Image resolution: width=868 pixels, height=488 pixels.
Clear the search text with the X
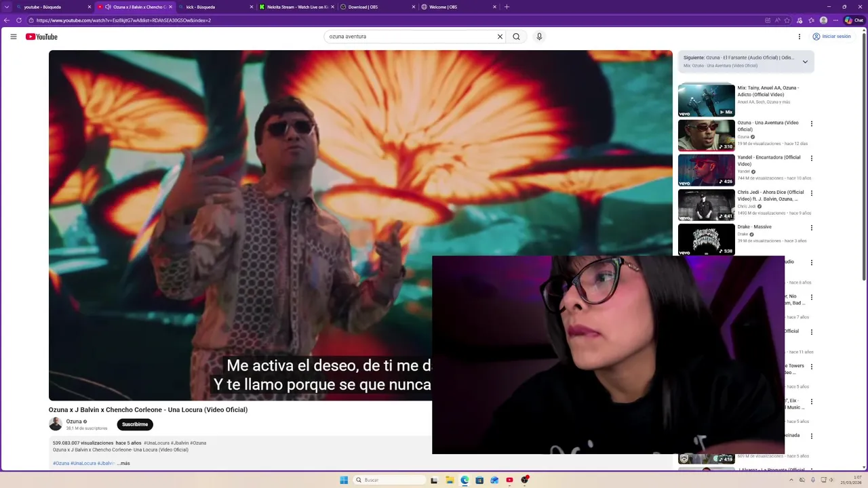tap(500, 37)
